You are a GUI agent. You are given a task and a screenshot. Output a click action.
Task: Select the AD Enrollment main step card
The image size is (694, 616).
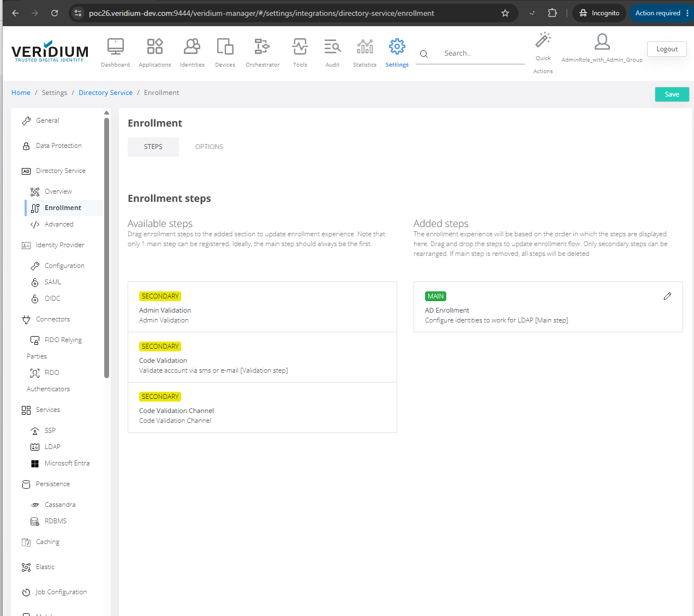point(548,307)
